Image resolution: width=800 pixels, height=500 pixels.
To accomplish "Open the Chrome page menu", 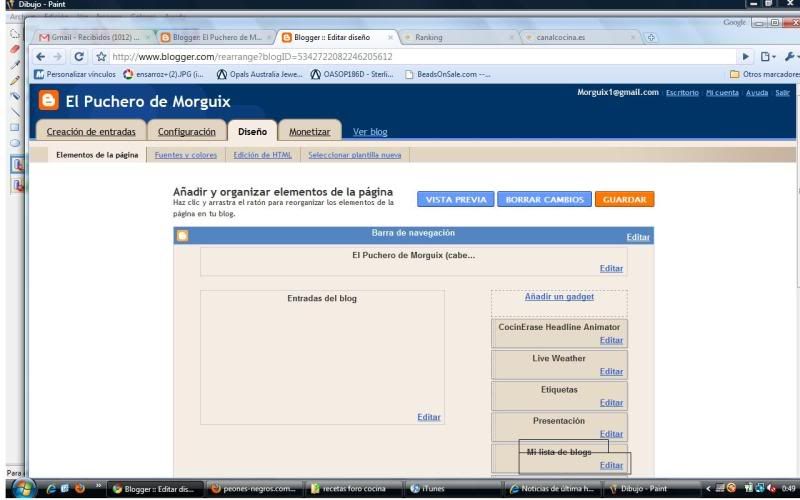I will tap(767, 57).
